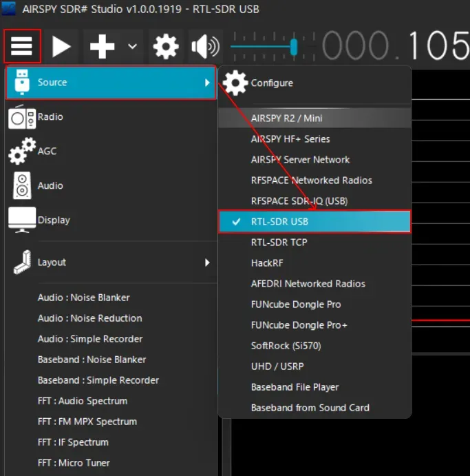Open the AGC panel entry
This screenshot has width=470, height=476.
pyautogui.click(x=111, y=151)
